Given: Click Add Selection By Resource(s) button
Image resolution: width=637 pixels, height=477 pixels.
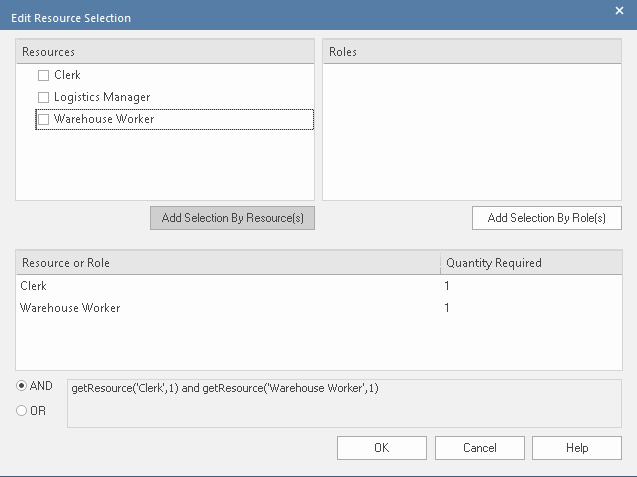Looking at the screenshot, I should tap(232, 218).
